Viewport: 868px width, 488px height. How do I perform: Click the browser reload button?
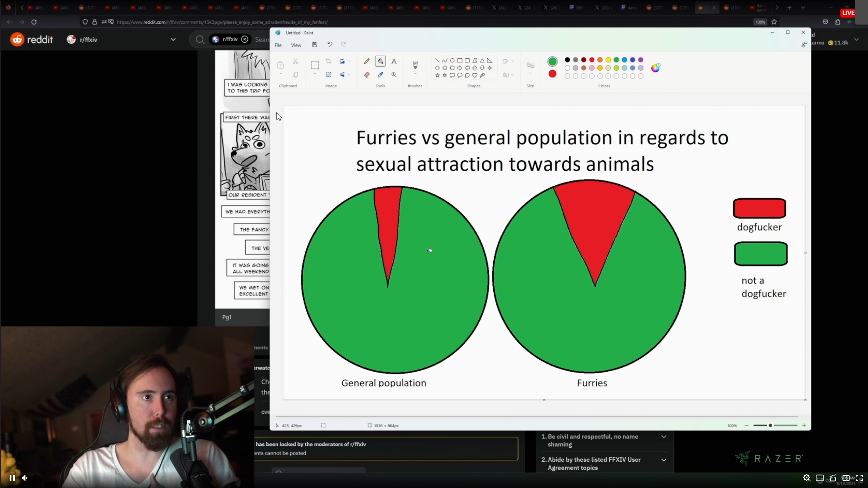[x=34, y=22]
